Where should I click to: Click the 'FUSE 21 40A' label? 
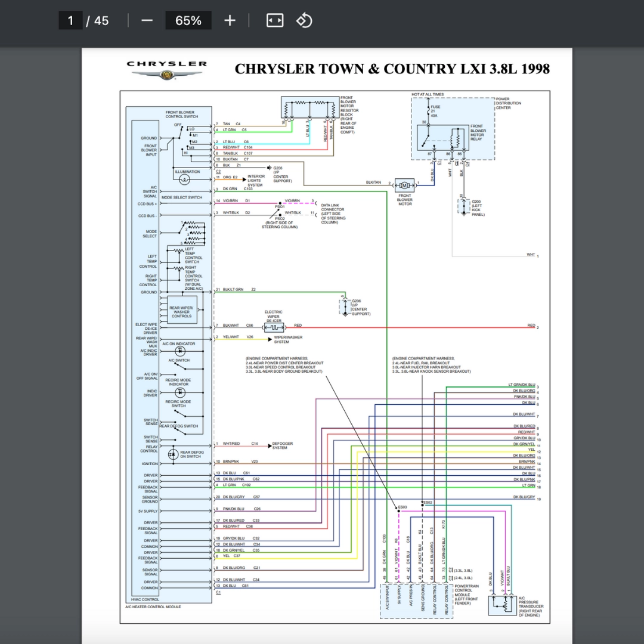(x=435, y=112)
